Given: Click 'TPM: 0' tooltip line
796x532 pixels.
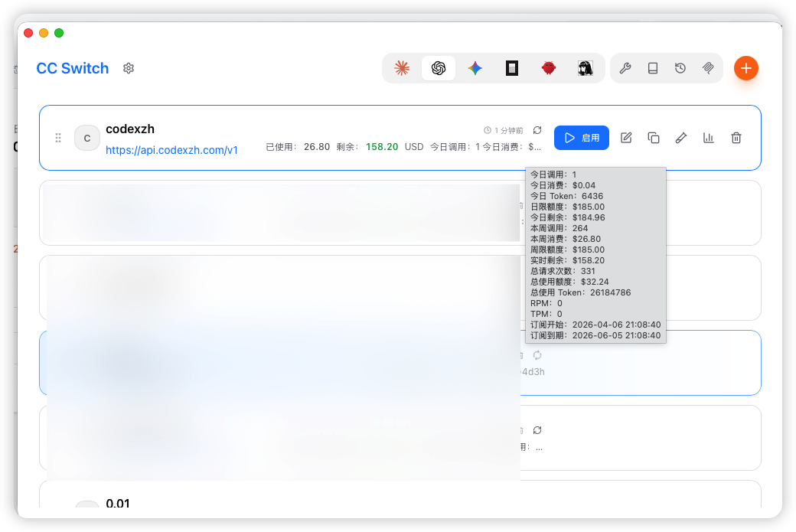Looking at the screenshot, I should tap(546, 314).
